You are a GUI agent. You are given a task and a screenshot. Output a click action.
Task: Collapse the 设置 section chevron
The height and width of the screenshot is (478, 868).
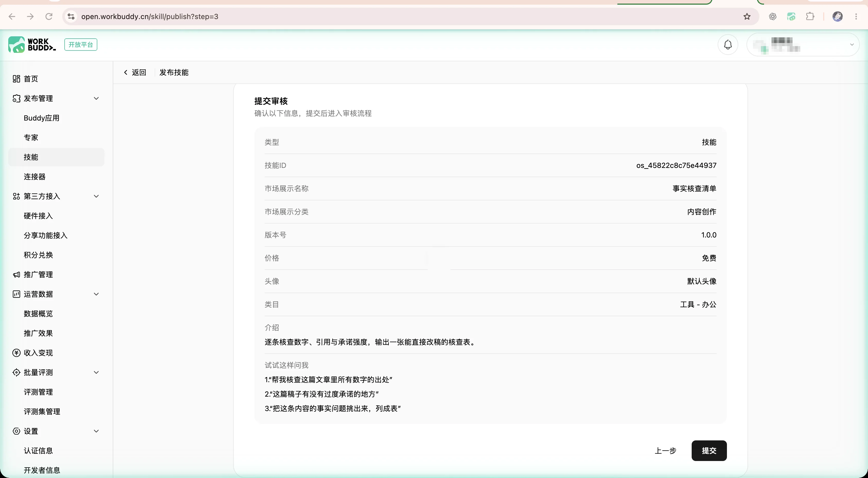tap(96, 431)
